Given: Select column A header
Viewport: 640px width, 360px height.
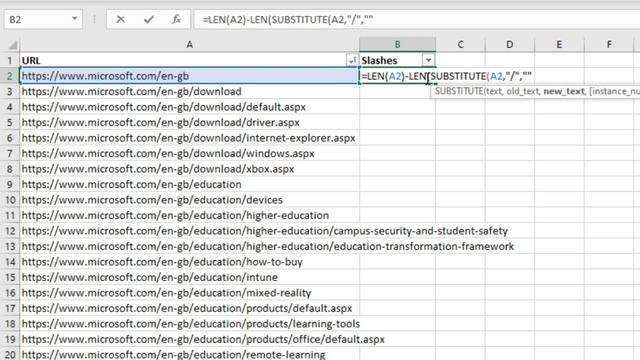Looking at the screenshot, I should point(189,44).
